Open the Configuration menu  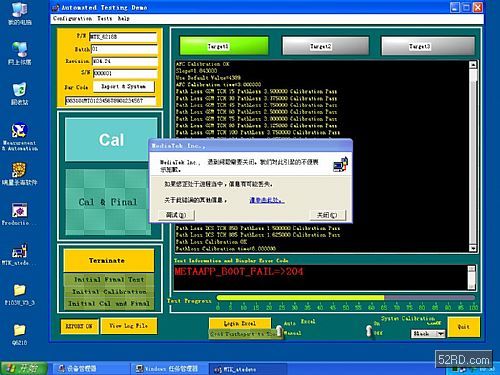pyautogui.click(x=72, y=19)
